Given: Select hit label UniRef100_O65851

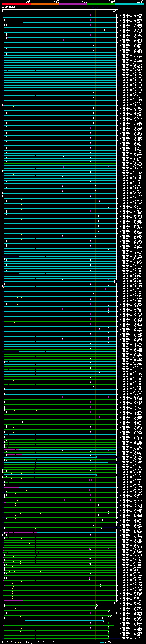Looking at the screenshot, I should 131,454.
